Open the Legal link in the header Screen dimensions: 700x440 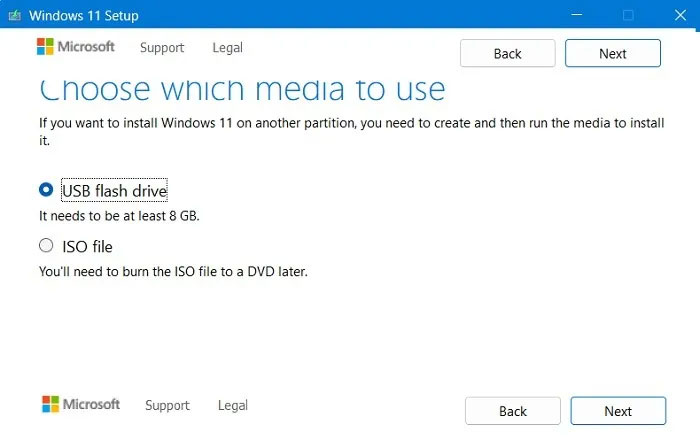[x=228, y=47]
